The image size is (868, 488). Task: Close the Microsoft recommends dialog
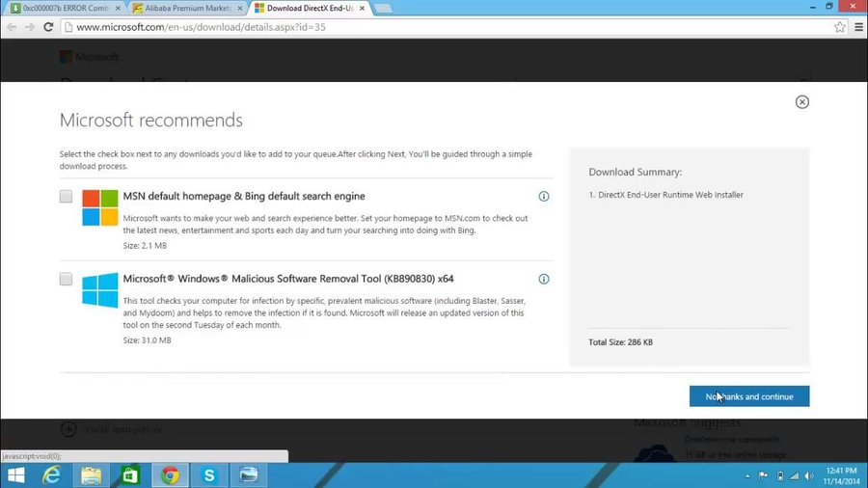(801, 102)
